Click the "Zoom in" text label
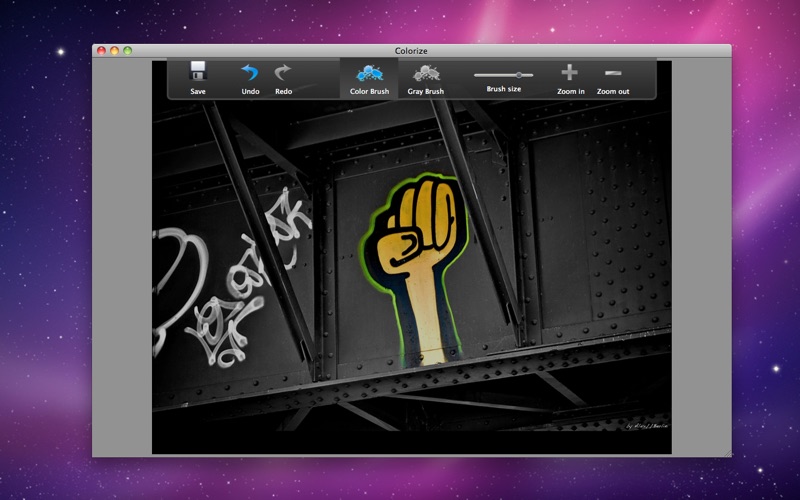Image resolution: width=800 pixels, height=500 pixels. click(x=570, y=92)
